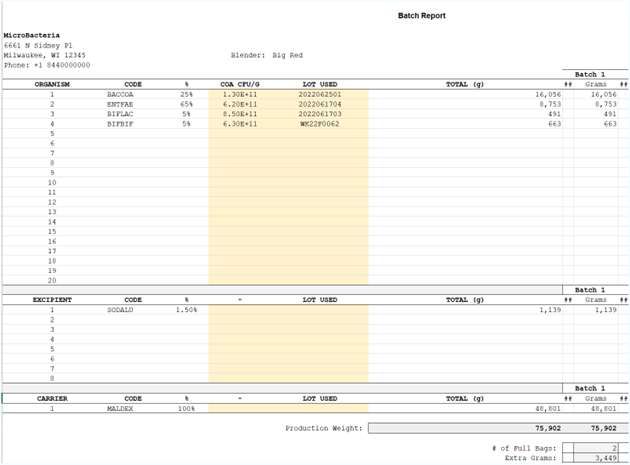Click the phone number line
Viewport: 630px width, 465px height.
[47, 65]
